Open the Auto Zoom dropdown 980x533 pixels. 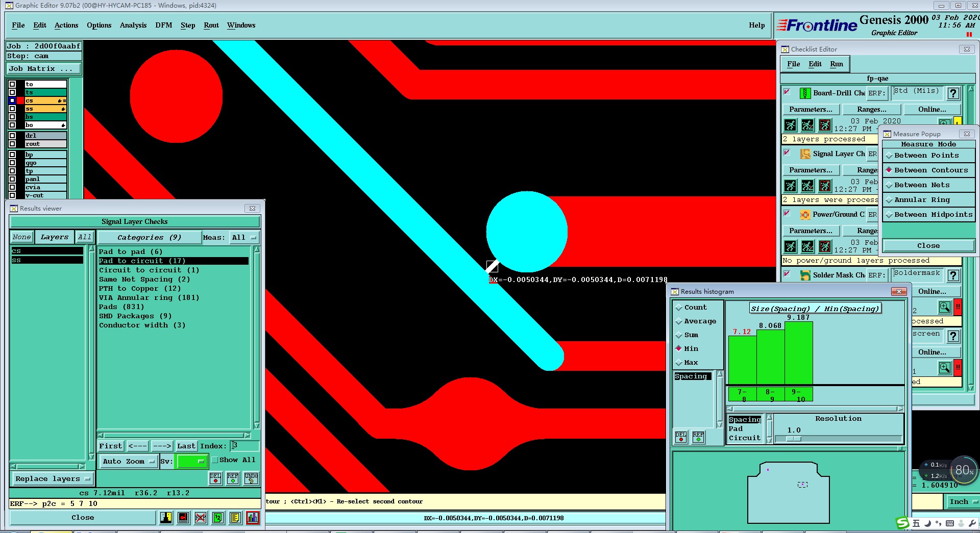[128, 461]
